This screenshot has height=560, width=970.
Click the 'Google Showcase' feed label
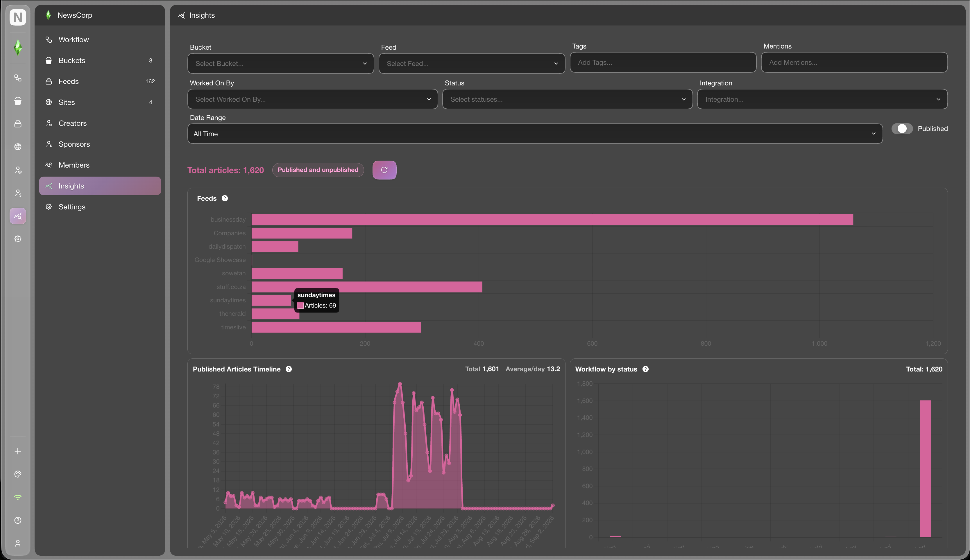point(220,260)
